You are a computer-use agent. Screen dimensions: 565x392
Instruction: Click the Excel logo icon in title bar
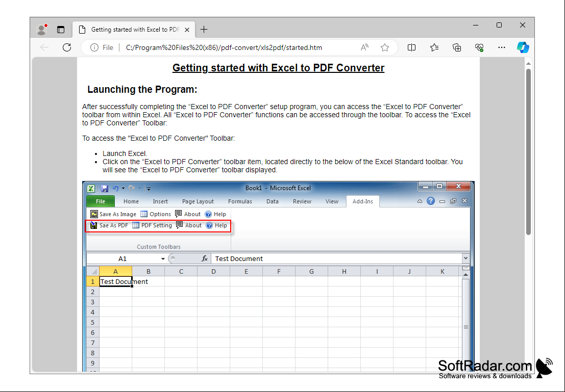click(x=91, y=188)
